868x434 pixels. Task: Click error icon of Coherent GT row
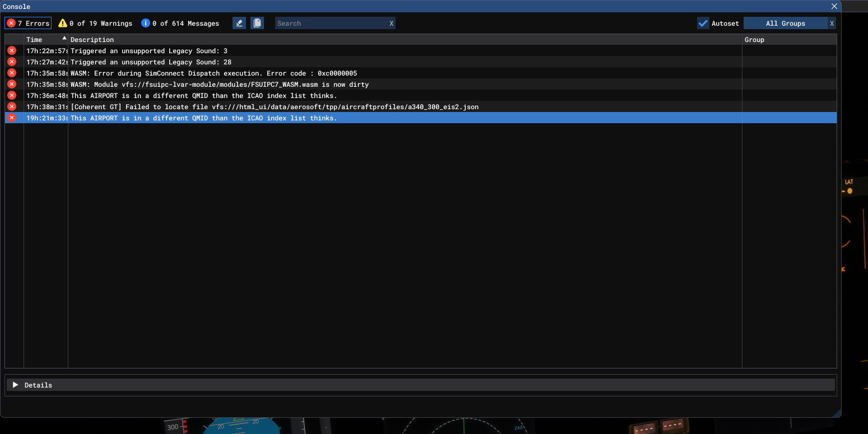point(12,106)
